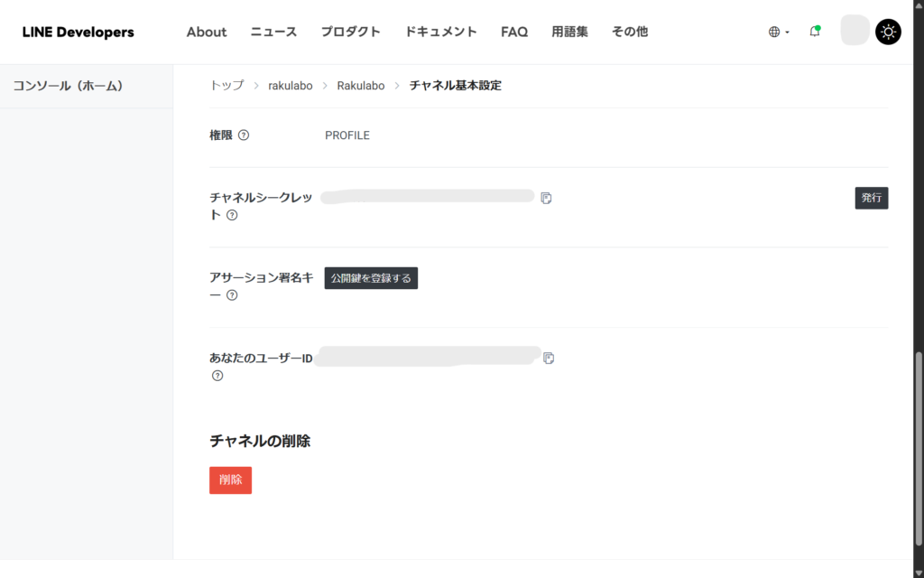The height and width of the screenshot is (578, 924).
Task: Go to コンソール（ホーム） in sidebar
Action: point(68,86)
